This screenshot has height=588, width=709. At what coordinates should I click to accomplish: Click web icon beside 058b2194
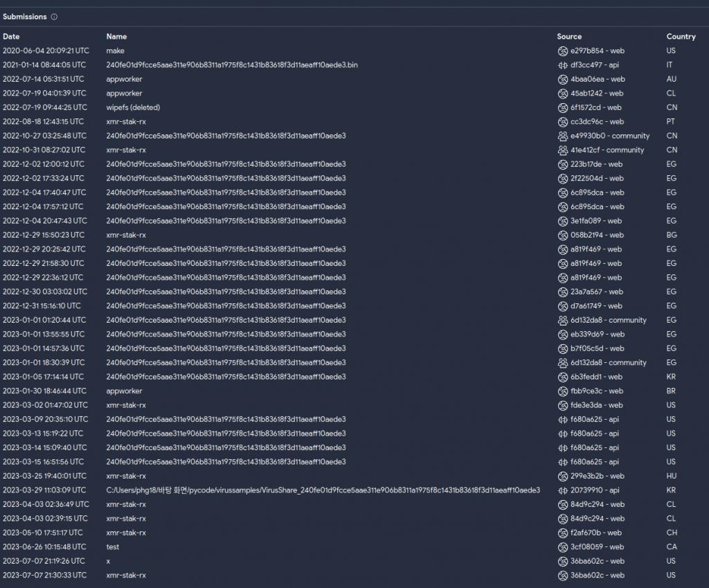(x=562, y=235)
